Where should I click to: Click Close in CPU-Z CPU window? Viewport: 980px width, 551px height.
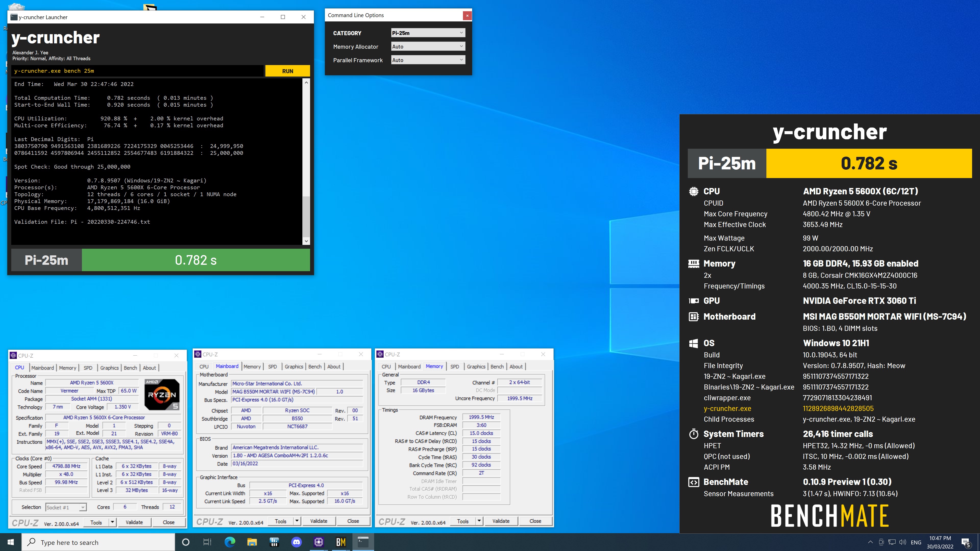(x=168, y=522)
